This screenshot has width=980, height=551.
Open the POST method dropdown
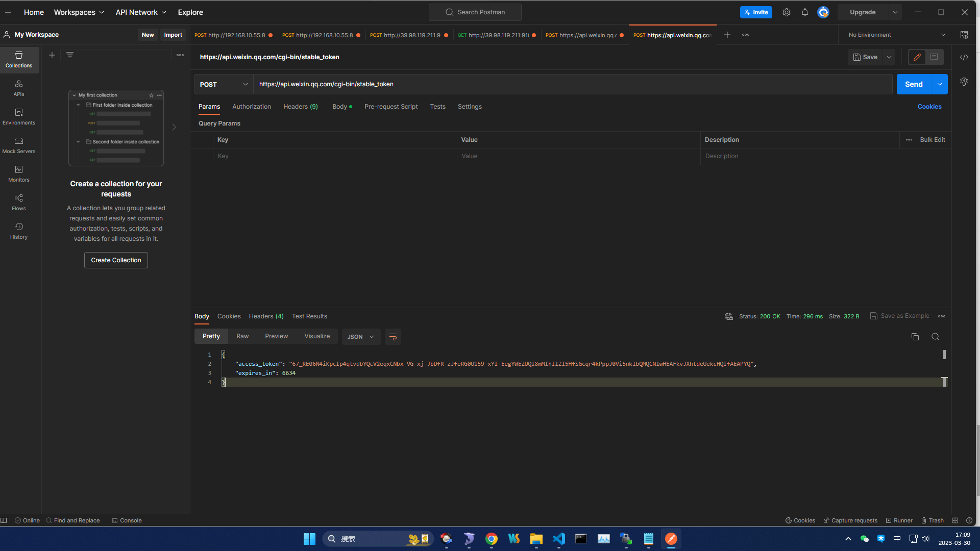(x=224, y=84)
